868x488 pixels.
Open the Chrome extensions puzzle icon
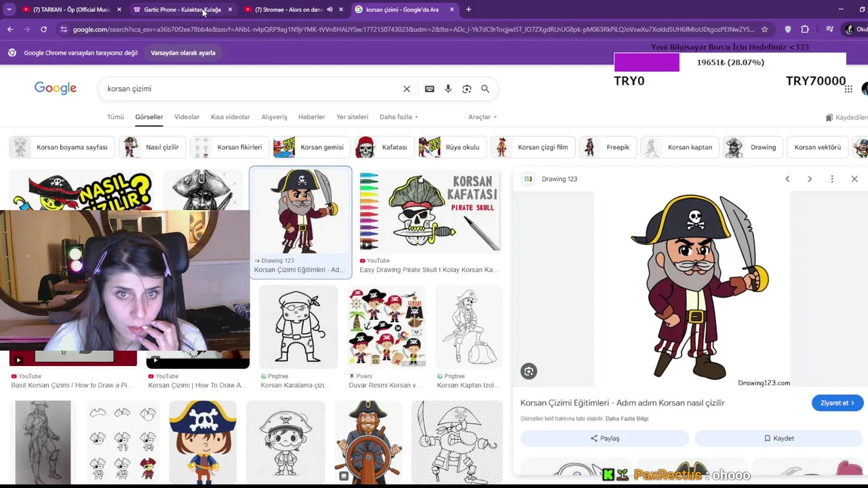pos(805,29)
